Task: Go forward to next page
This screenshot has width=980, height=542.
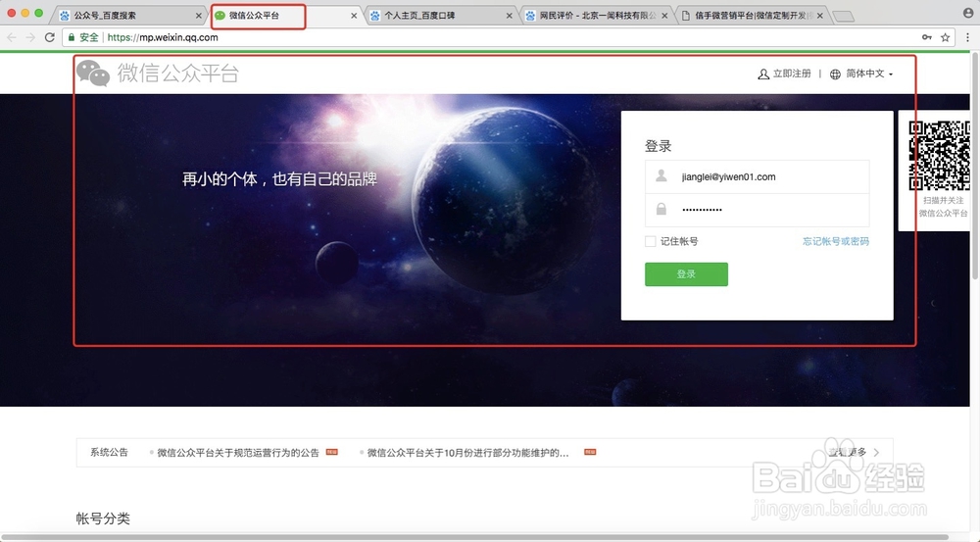Action: 30,37
